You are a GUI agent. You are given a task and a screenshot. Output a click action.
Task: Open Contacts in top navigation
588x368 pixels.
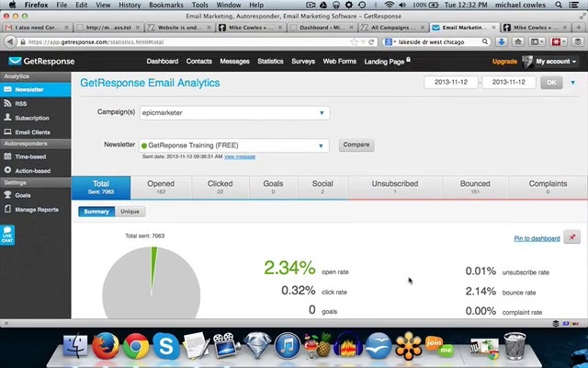(x=199, y=62)
